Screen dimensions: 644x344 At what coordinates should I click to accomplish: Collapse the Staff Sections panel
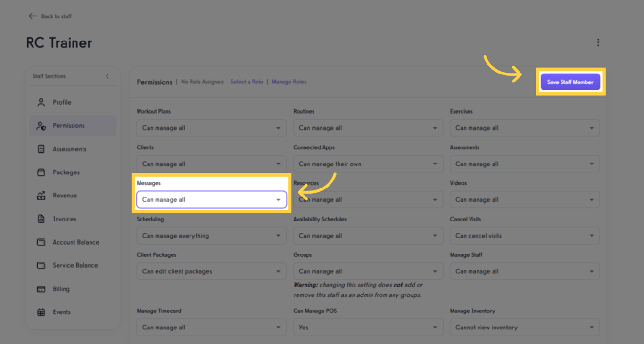tap(107, 76)
